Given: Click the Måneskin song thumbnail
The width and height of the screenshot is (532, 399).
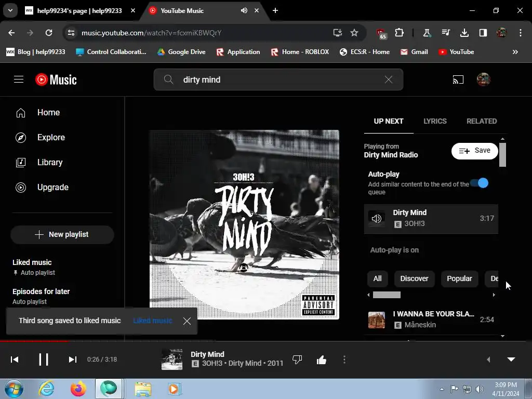Looking at the screenshot, I should [x=377, y=320].
